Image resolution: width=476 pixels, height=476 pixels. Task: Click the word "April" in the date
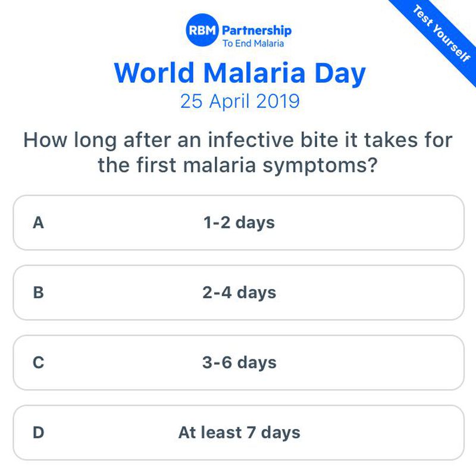coord(228,101)
